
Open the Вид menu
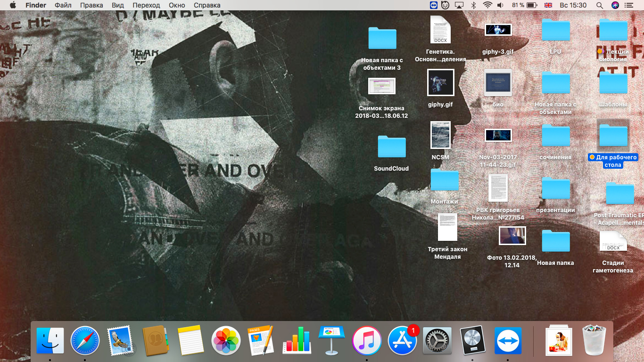point(118,5)
